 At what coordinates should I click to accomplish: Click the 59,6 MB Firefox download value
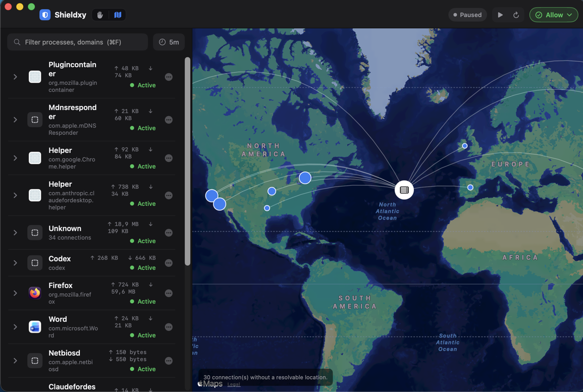(124, 292)
